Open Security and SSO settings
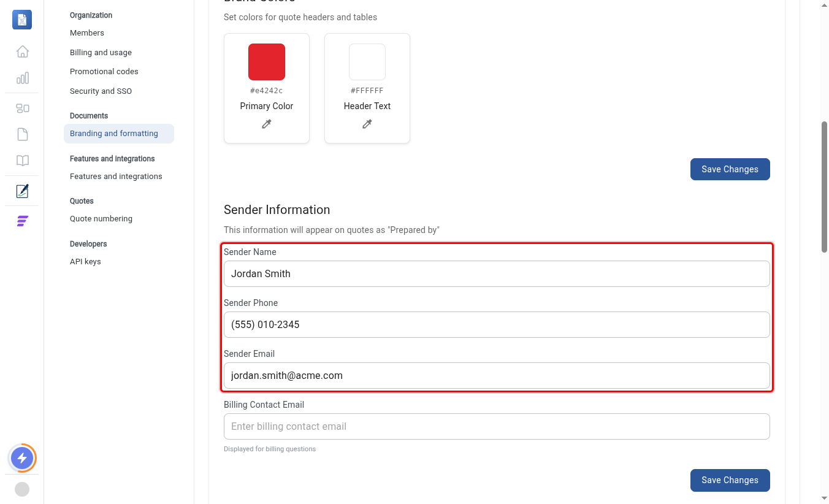Screen dimensions: 829x504 pyautogui.click(x=101, y=91)
